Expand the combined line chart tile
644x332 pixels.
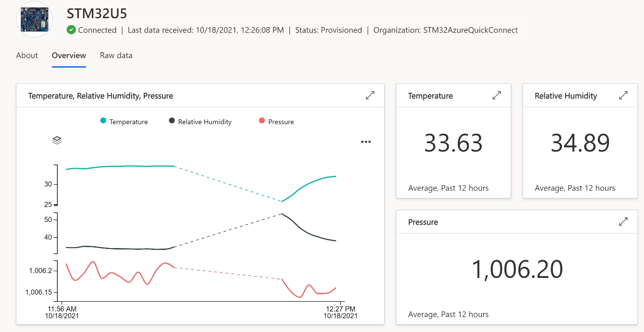[370, 96]
